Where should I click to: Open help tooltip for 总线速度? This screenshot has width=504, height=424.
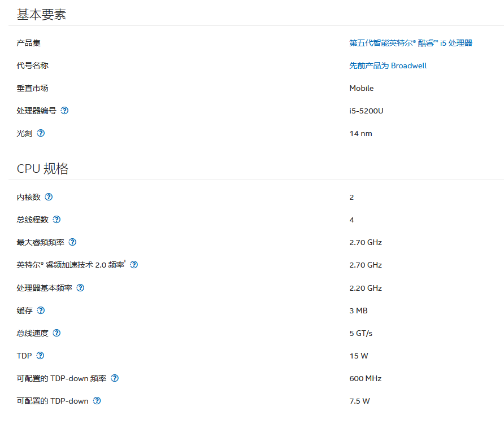(57, 333)
